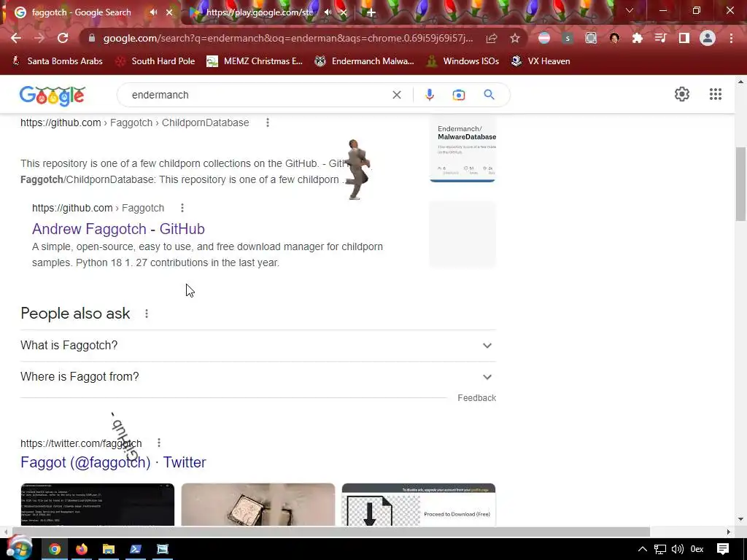Click the scroll-down arrow on the scrollbar
747x560 pixels.
click(x=740, y=519)
